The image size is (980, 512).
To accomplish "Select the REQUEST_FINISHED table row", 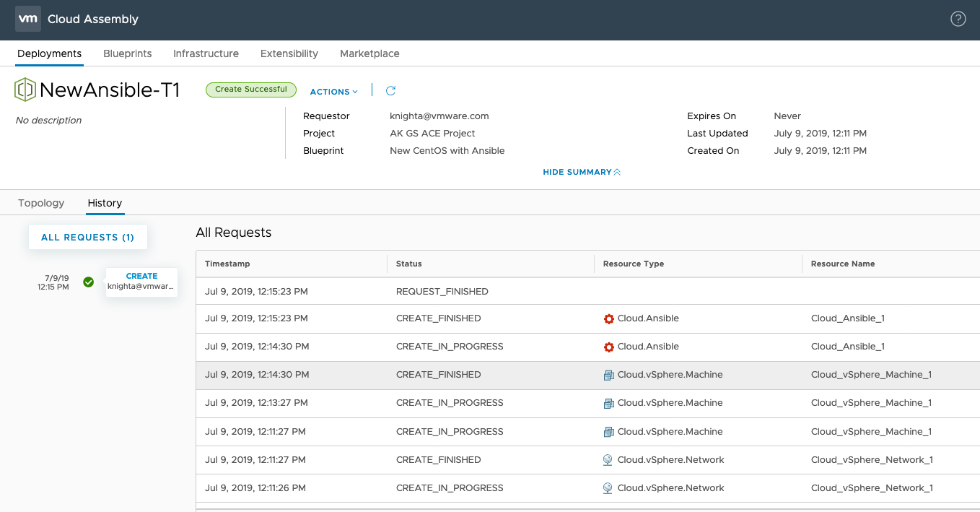I will (x=442, y=292).
